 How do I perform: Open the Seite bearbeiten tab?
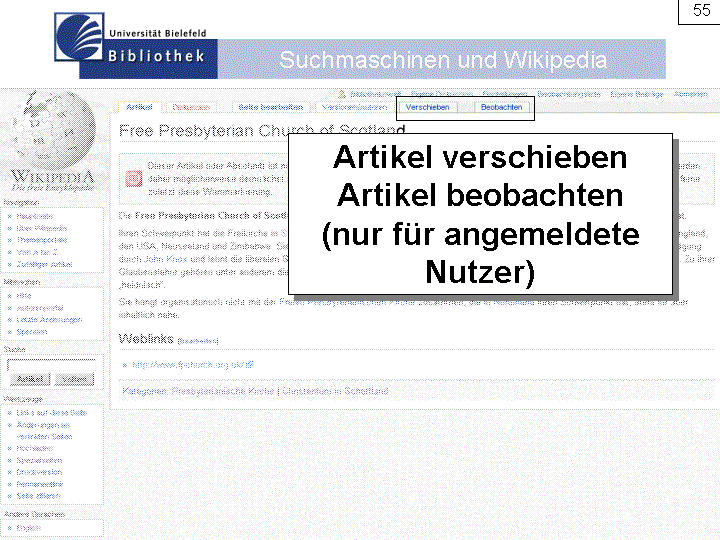(271, 107)
